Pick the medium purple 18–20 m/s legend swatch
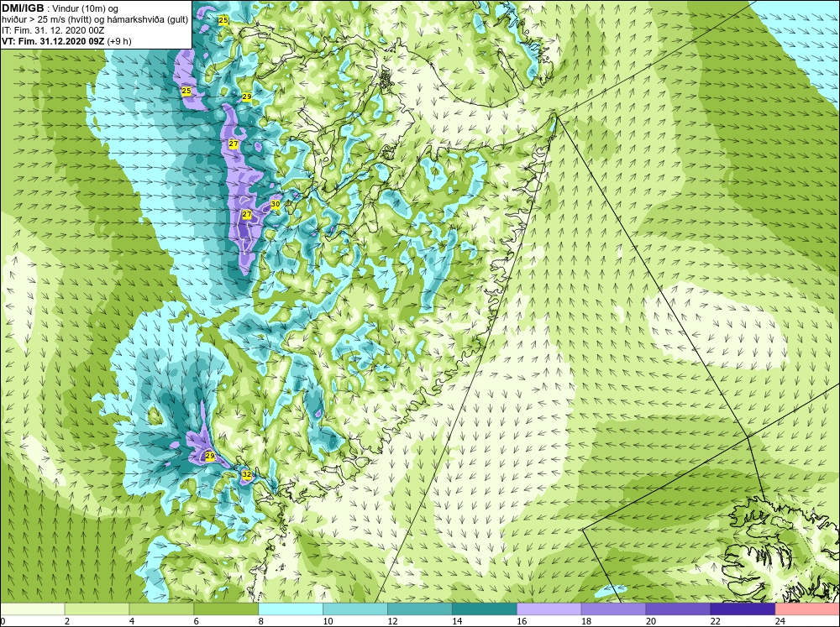Screen dimensions: 840x627 [614, 609]
